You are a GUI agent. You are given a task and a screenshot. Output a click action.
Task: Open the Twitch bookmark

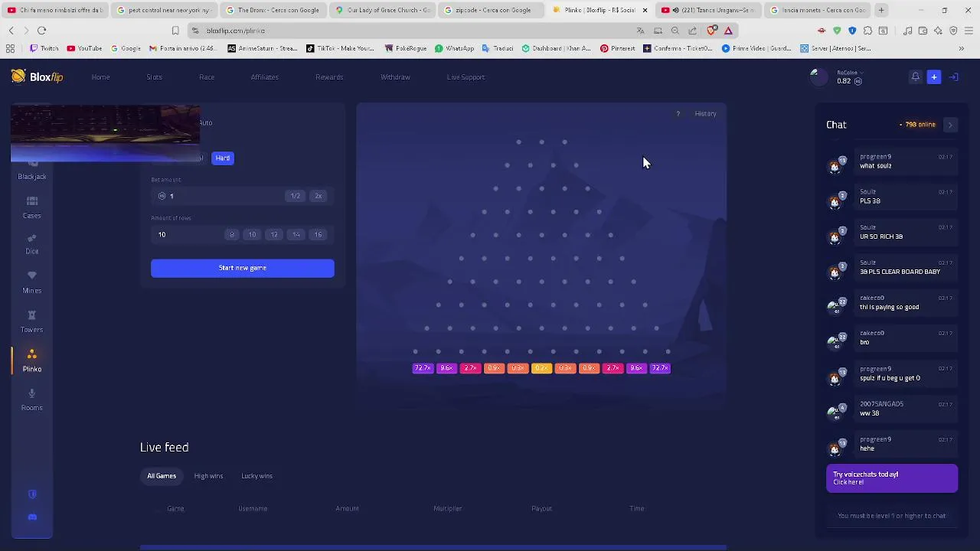(x=44, y=48)
